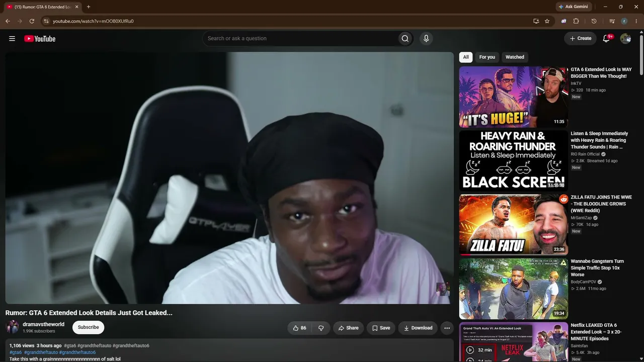The height and width of the screenshot is (362, 644).
Task: Open the RIO Rain Official channel link
Action: pyautogui.click(x=585, y=154)
